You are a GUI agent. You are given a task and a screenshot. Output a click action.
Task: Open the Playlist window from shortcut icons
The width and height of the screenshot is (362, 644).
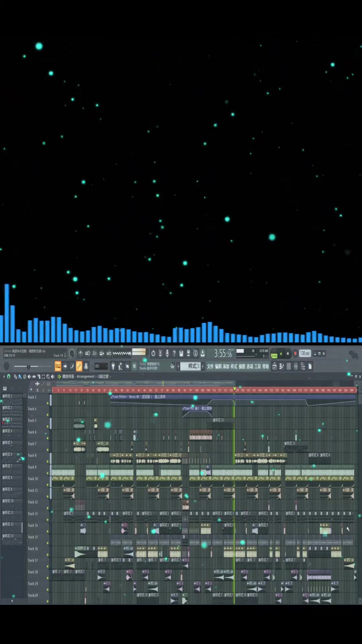(x=274, y=366)
